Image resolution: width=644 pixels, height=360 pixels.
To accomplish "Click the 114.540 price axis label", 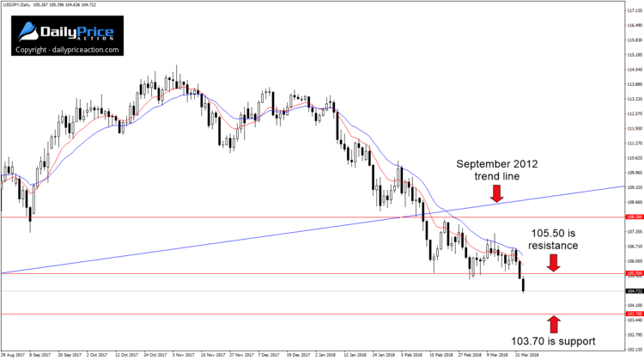I will (x=635, y=70).
